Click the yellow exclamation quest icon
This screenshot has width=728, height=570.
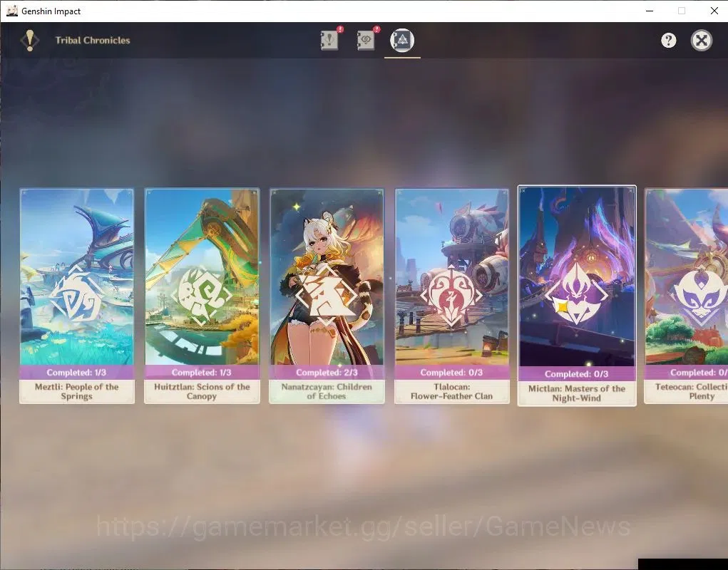click(30, 41)
